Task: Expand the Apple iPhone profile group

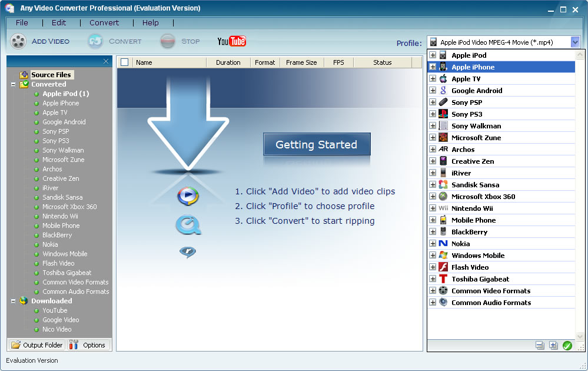Action: click(x=433, y=67)
